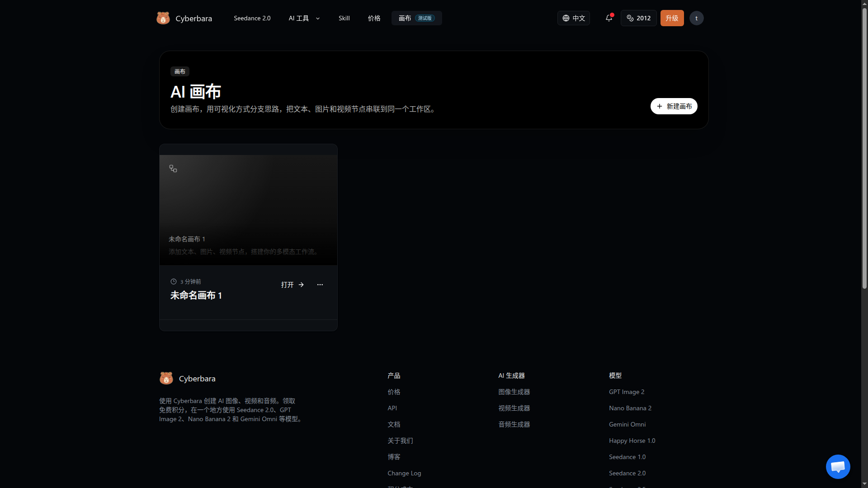The width and height of the screenshot is (868, 488).
Task: Open the 中文 language selector
Action: pyautogui.click(x=573, y=18)
